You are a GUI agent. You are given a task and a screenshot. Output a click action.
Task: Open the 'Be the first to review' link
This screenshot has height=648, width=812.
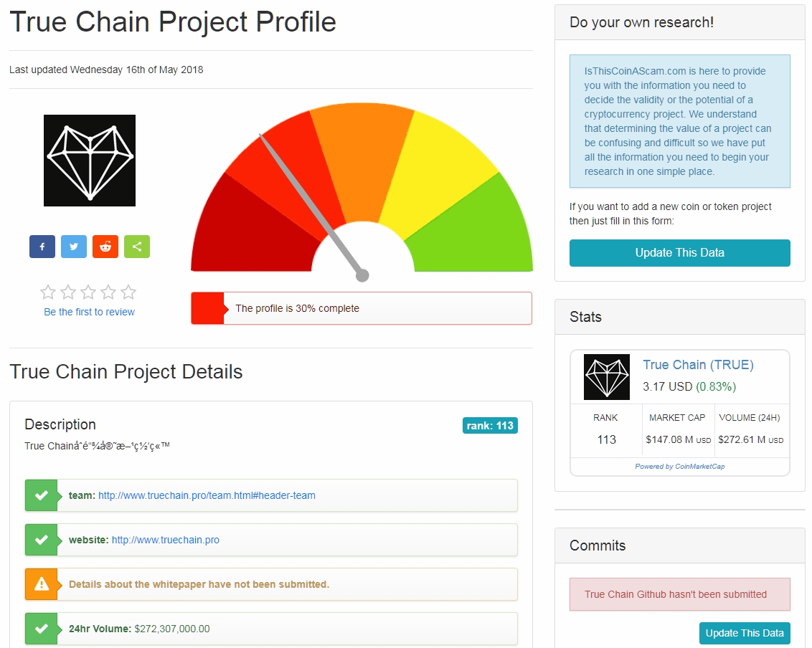90,312
